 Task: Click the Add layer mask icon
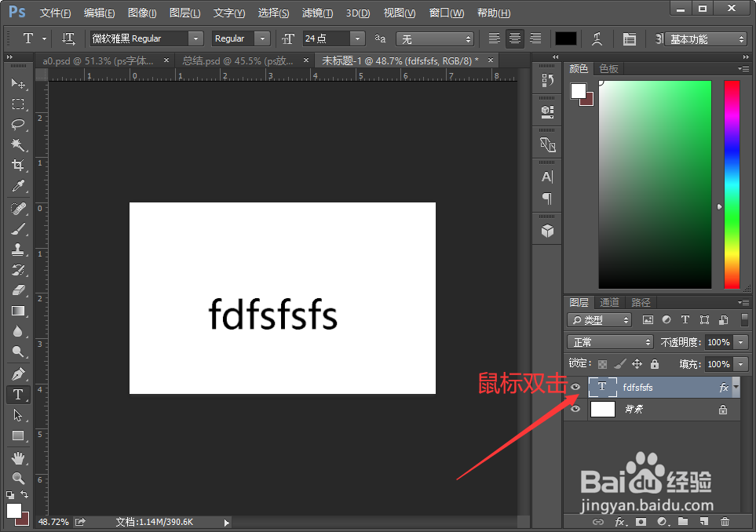(641, 521)
